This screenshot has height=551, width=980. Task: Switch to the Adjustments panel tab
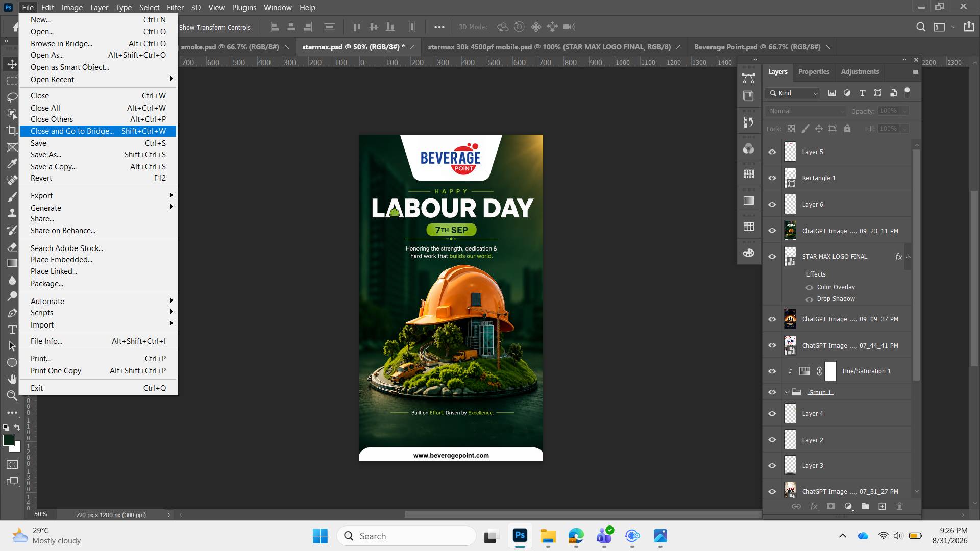coord(860,72)
